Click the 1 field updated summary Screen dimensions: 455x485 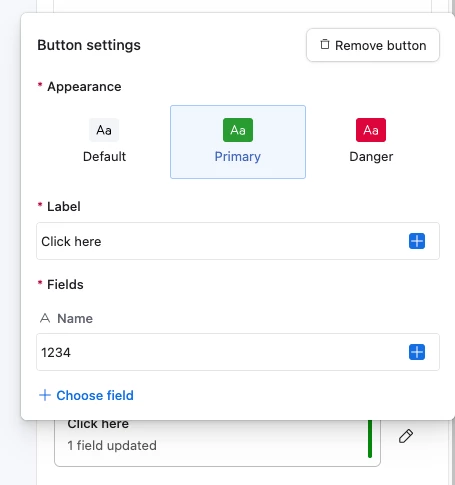112,445
